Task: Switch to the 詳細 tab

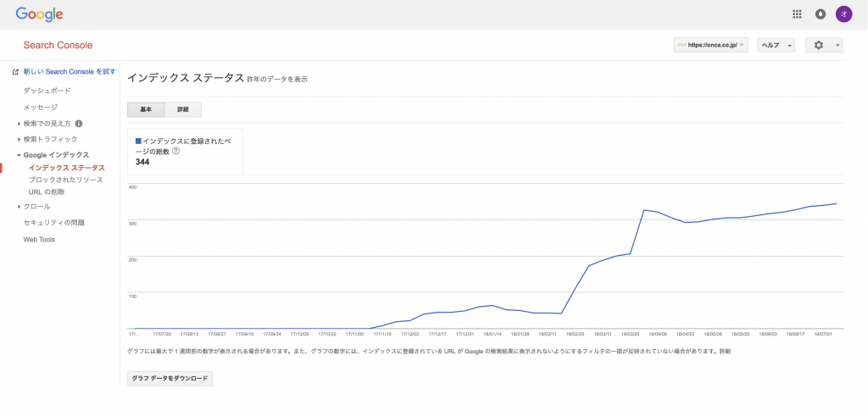Action: pyautogui.click(x=183, y=109)
